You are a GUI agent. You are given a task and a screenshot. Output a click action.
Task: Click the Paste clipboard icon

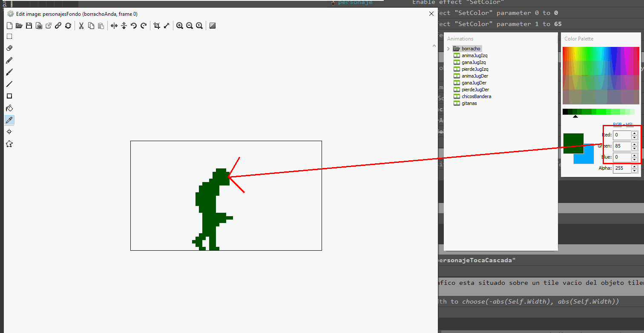point(101,26)
